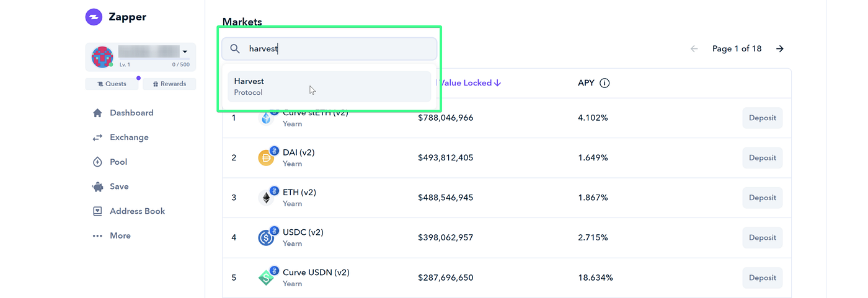Image resolution: width=868 pixels, height=298 pixels.
Task: Open the Dashboard home icon
Action: pos(97,113)
